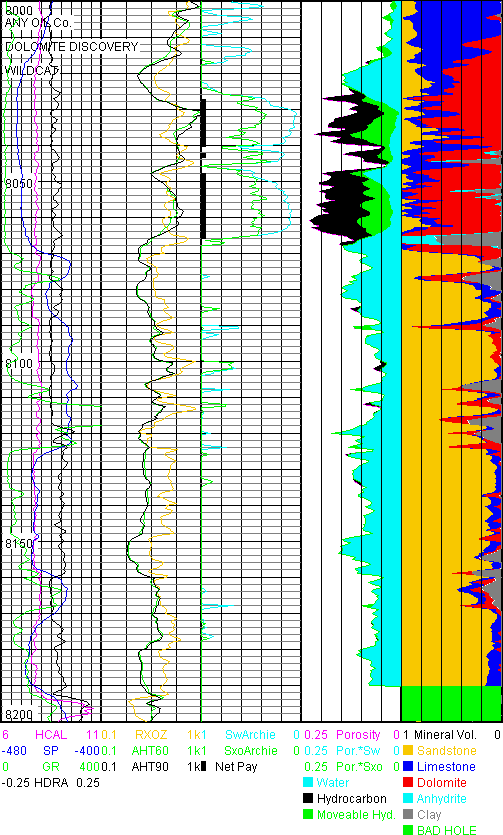Click the Water cyan legend swatch
This screenshot has height=835, width=503.
(308, 783)
